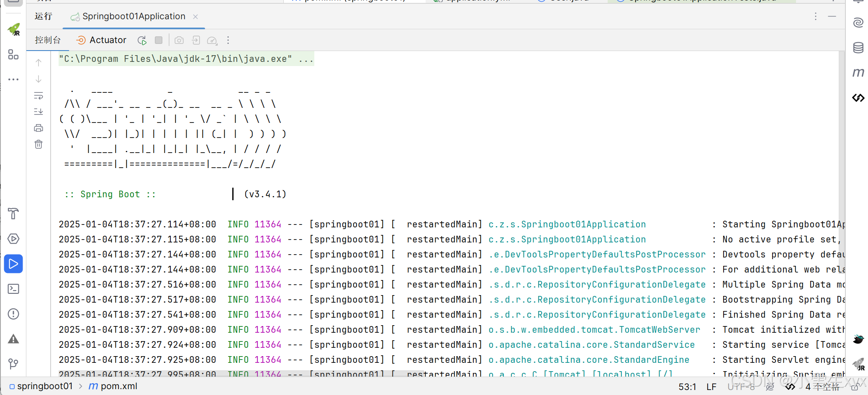The image size is (868, 395).
Task: Open the spiral AI assistant icon on right
Action: click(858, 22)
